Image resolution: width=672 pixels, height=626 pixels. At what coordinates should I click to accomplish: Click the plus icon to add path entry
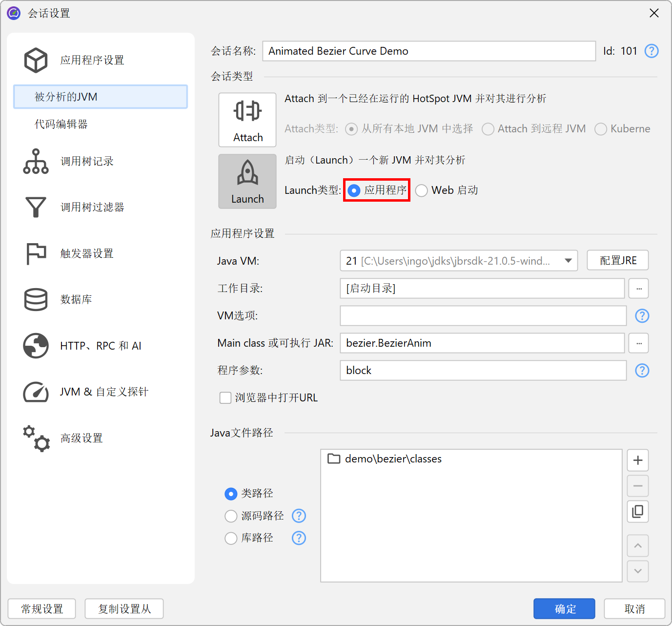pyautogui.click(x=637, y=460)
